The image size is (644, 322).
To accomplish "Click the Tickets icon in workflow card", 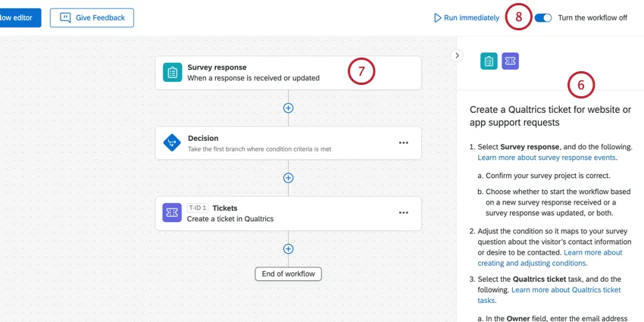I will click(x=172, y=213).
